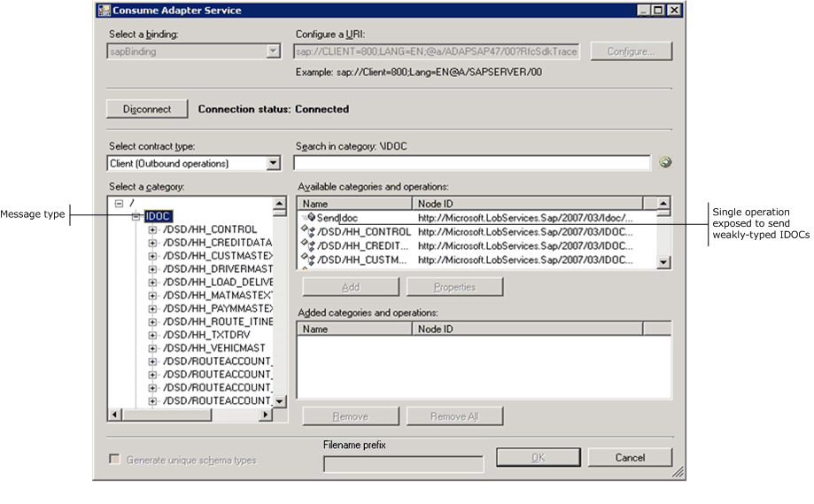Click Node ID header in Added operations list
This screenshot has width=814, height=504.
click(527, 329)
